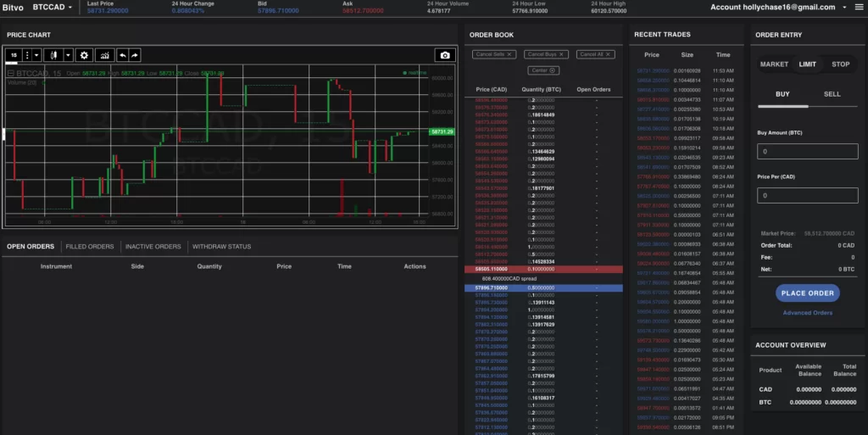Click the Bitvo logo
Viewport: 868px width, 435px height.
[13, 7]
